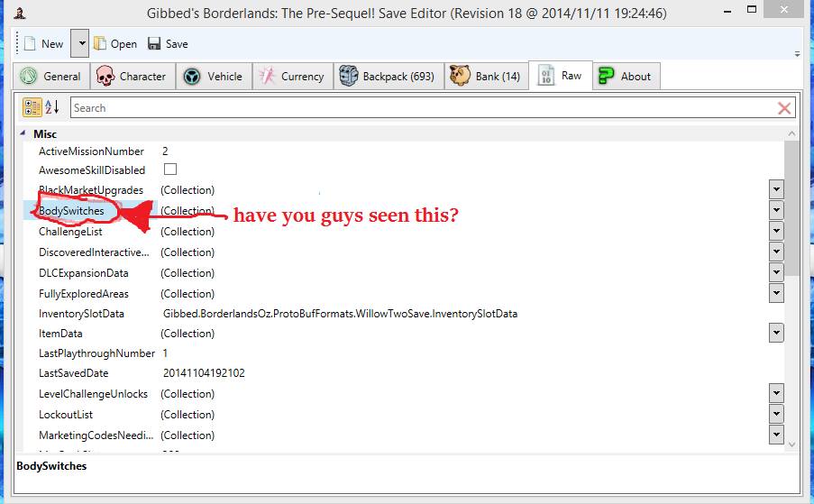The height and width of the screenshot is (504, 814).
Task: Clear search with the red X
Action: (784, 108)
